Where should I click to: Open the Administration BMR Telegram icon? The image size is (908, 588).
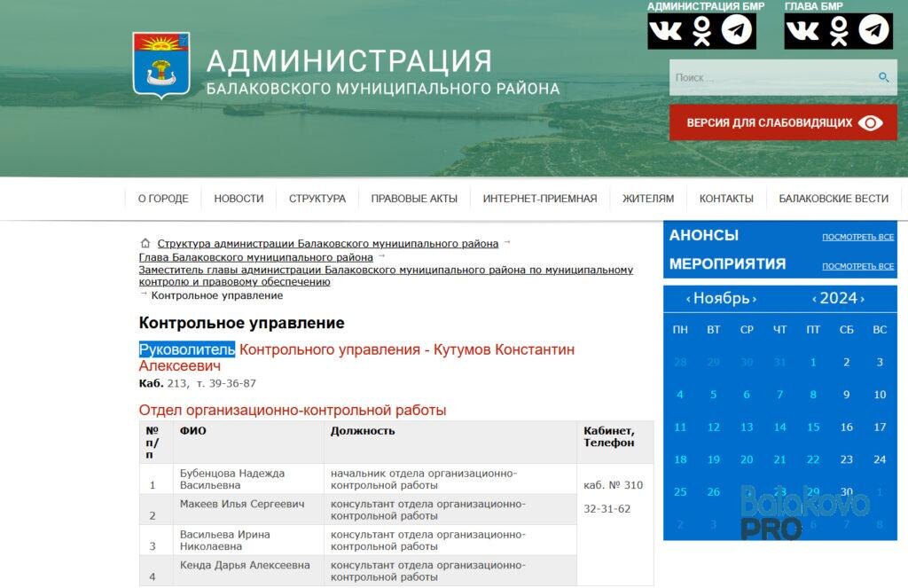pos(737,30)
